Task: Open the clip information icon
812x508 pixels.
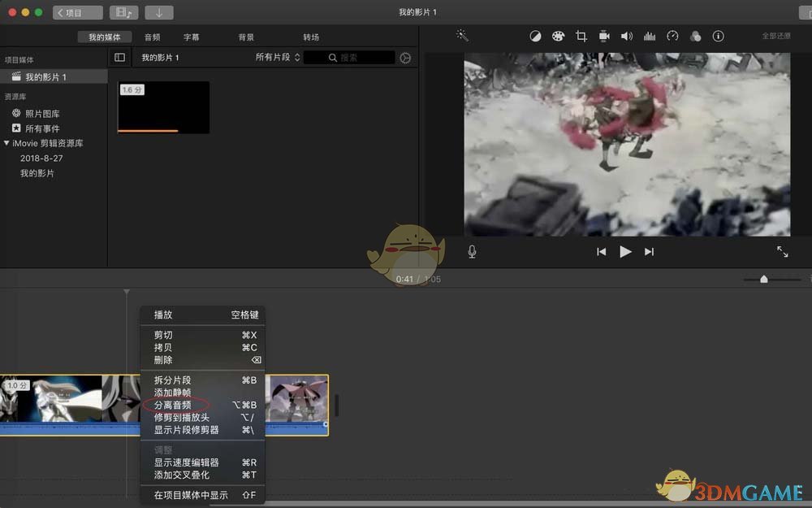Action: tap(719, 36)
